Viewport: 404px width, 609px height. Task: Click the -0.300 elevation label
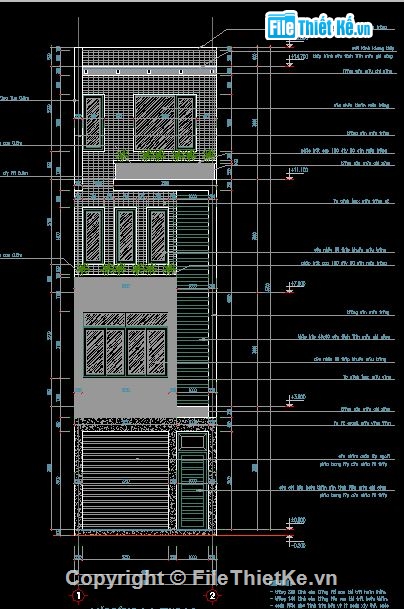click(x=298, y=545)
